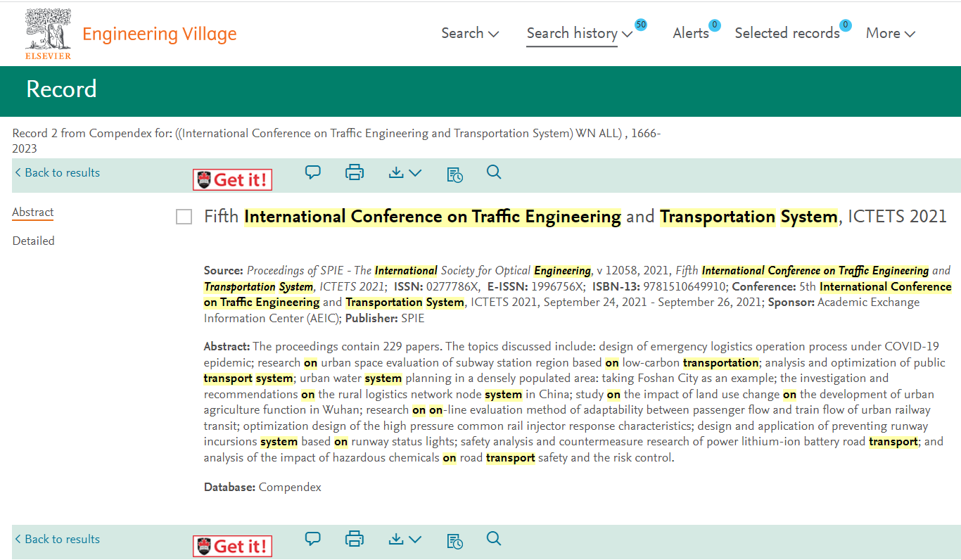The width and height of the screenshot is (961, 560).
Task: Click the download icon in the bottom toolbar
Action: tap(397, 539)
